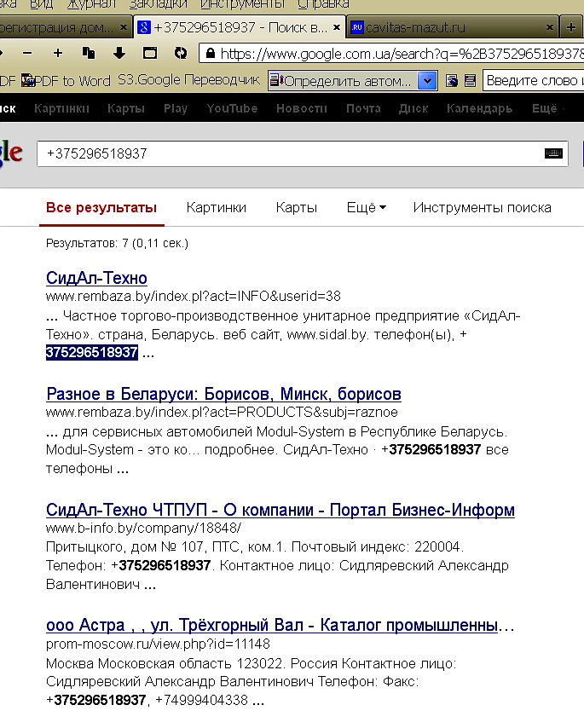
Task: Open the 'СидАл-Техно' result link
Action: (96, 278)
